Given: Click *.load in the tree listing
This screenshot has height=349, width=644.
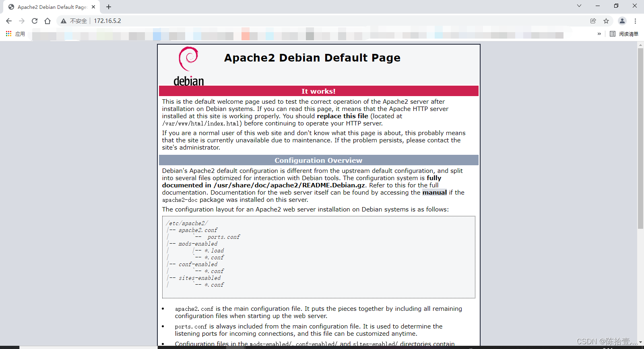Looking at the screenshot, I should point(214,251).
